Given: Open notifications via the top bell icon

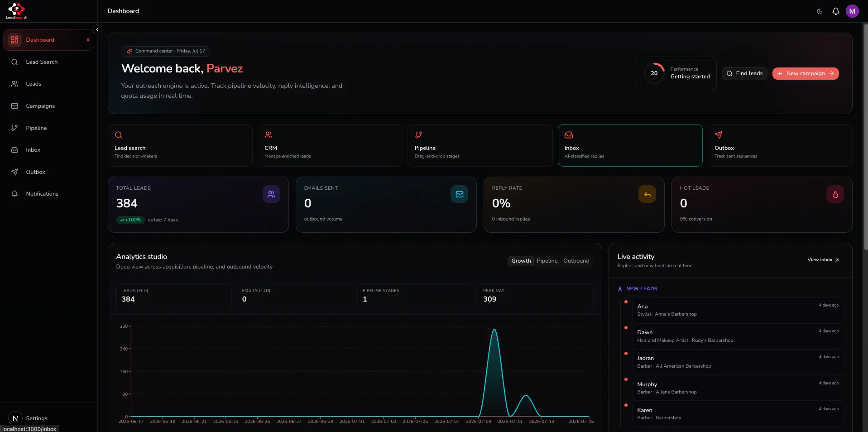Looking at the screenshot, I should [836, 11].
